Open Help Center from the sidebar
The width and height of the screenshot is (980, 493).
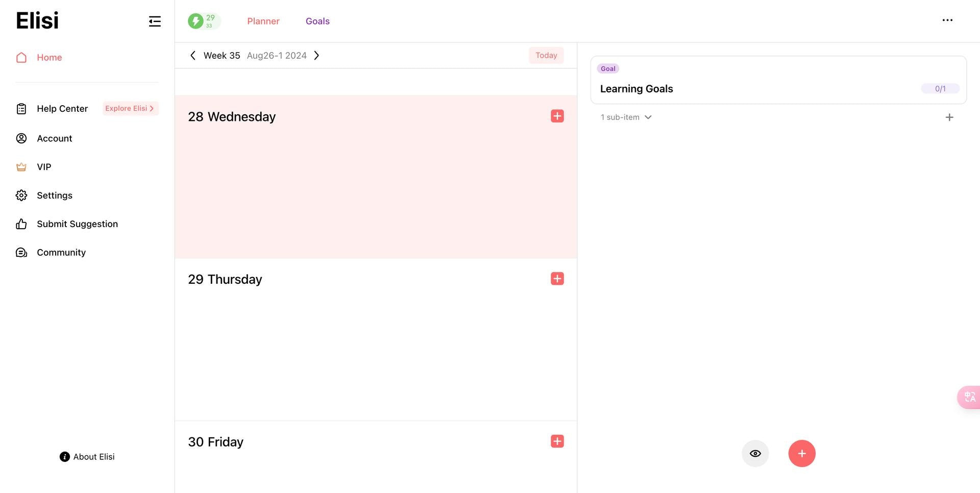[62, 109]
